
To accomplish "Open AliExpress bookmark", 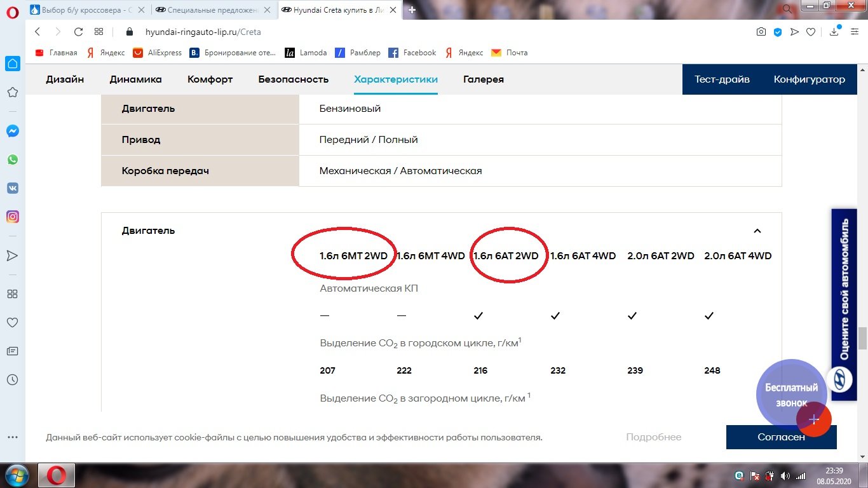I will click(x=158, y=53).
